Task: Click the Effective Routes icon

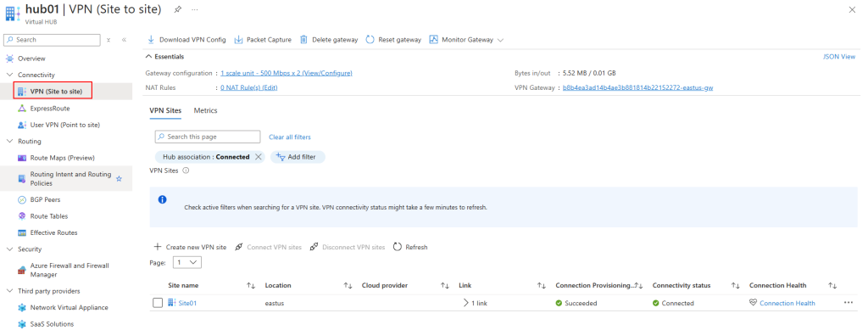Action: coord(22,232)
